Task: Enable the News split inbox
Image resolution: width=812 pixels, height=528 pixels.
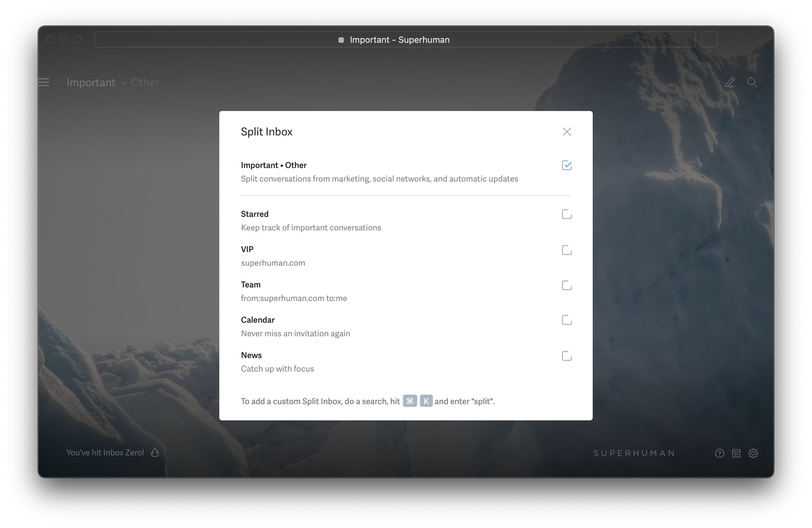Action: tap(566, 356)
